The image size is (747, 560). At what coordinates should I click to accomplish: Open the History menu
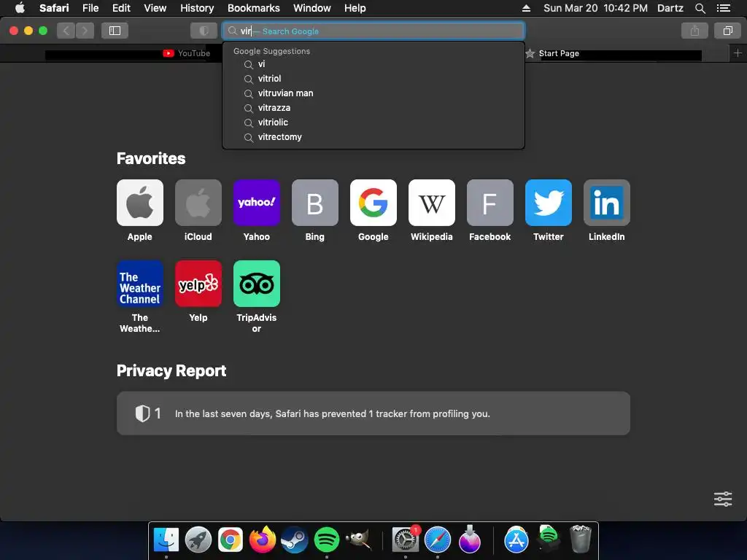[x=197, y=8]
